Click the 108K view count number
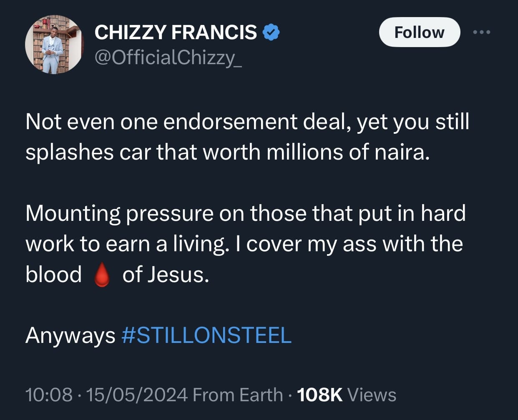 (319, 395)
